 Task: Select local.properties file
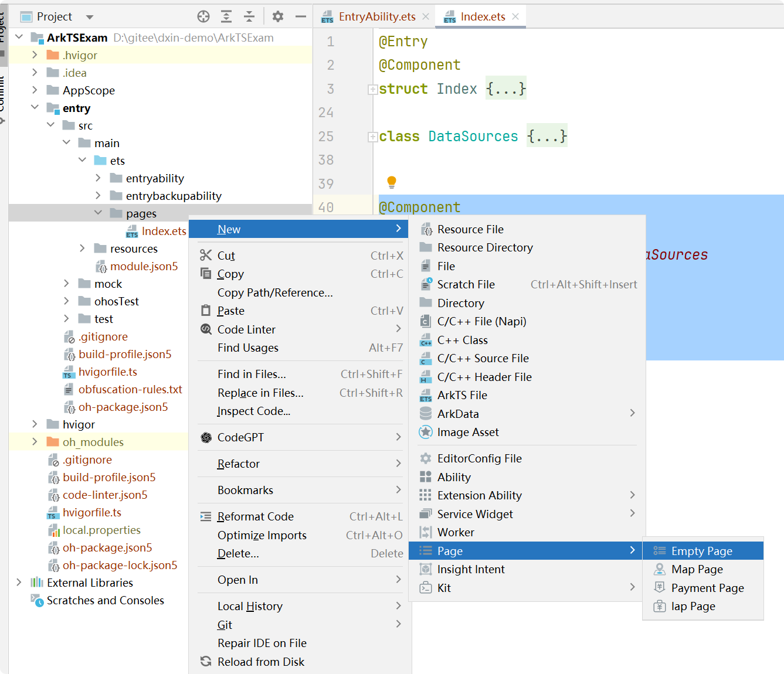point(101,530)
